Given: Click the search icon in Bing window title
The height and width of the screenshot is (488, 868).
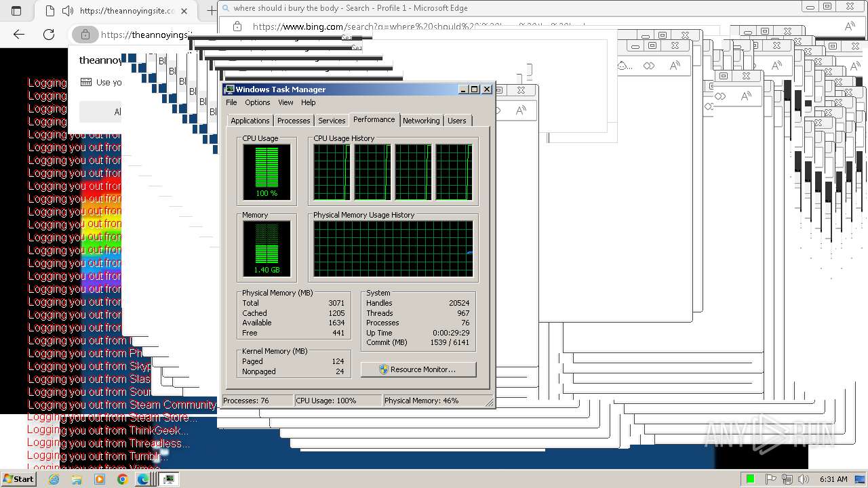Looking at the screenshot, I should pyautogui.click(x=224, y=8).
